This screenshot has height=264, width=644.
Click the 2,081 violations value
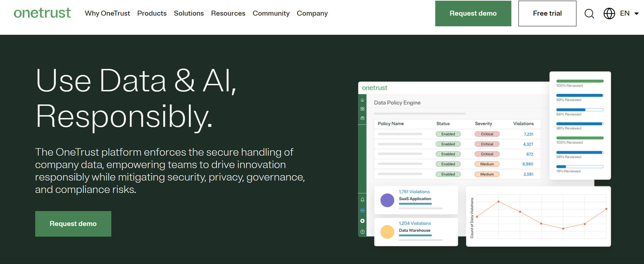point(528,174)
